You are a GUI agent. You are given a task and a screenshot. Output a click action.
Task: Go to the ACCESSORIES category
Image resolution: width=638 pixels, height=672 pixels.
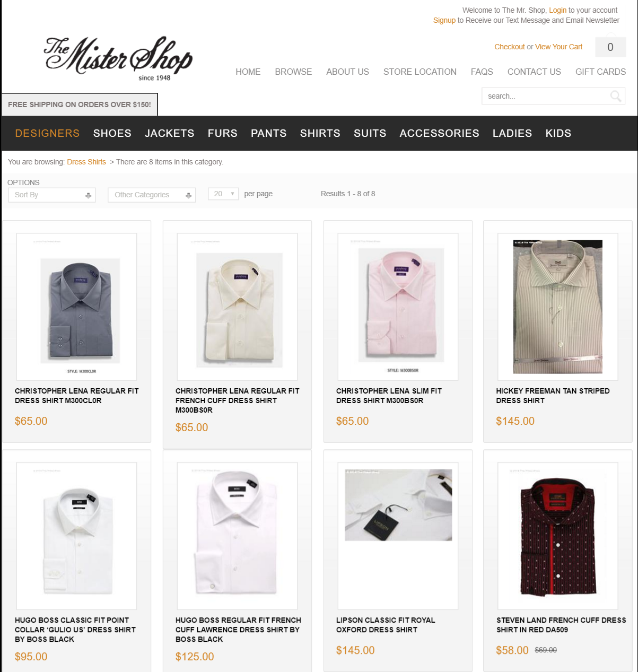tap(439, 133)
